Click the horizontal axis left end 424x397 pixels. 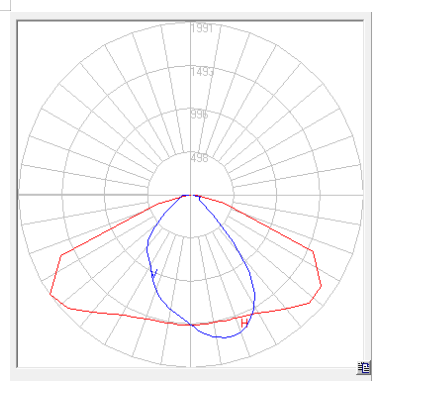point(19,195)
